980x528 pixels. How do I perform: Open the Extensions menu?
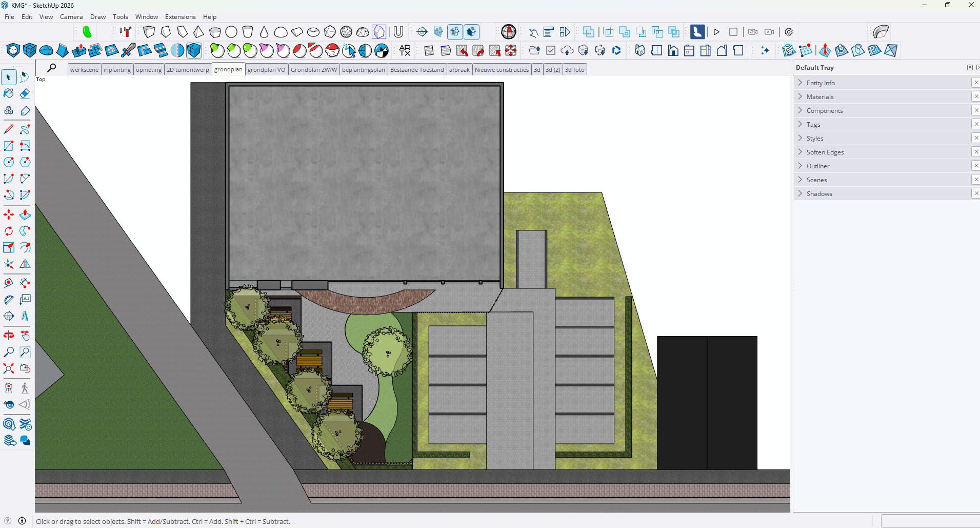coord(180,16)
